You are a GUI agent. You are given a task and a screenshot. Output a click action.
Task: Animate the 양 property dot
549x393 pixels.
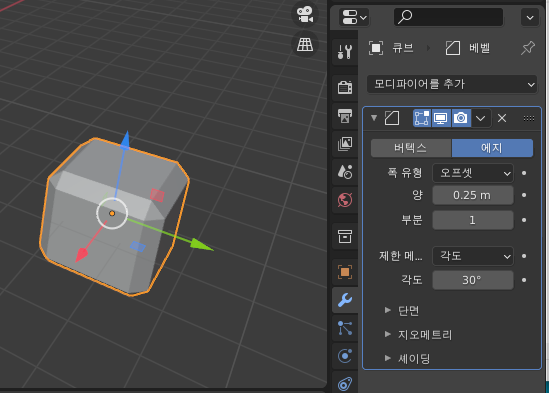point(524,195)
